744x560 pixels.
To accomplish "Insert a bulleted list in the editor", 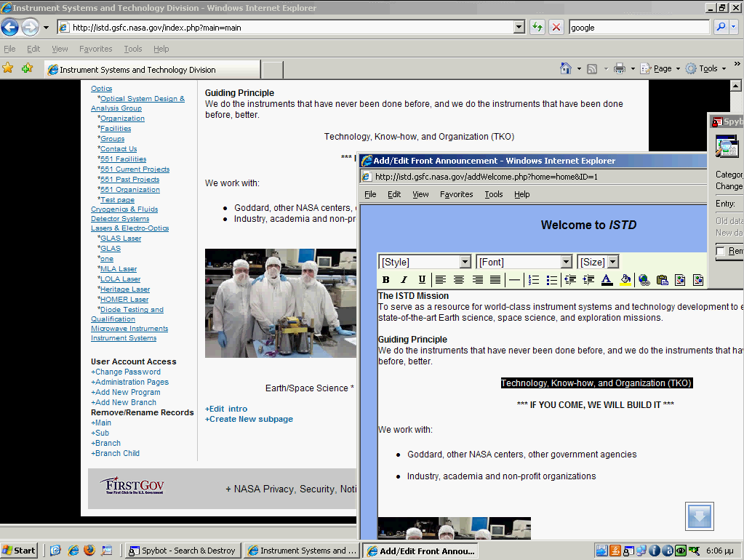I will (551, 280).
